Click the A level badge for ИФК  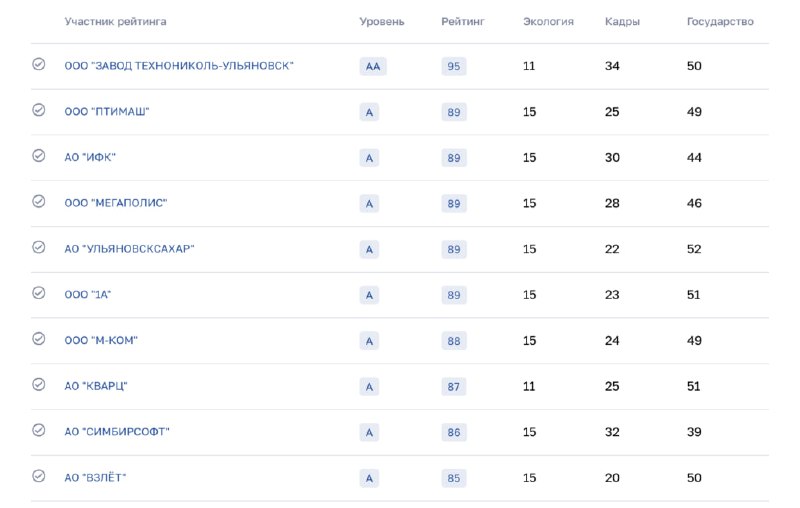[369, 158]
